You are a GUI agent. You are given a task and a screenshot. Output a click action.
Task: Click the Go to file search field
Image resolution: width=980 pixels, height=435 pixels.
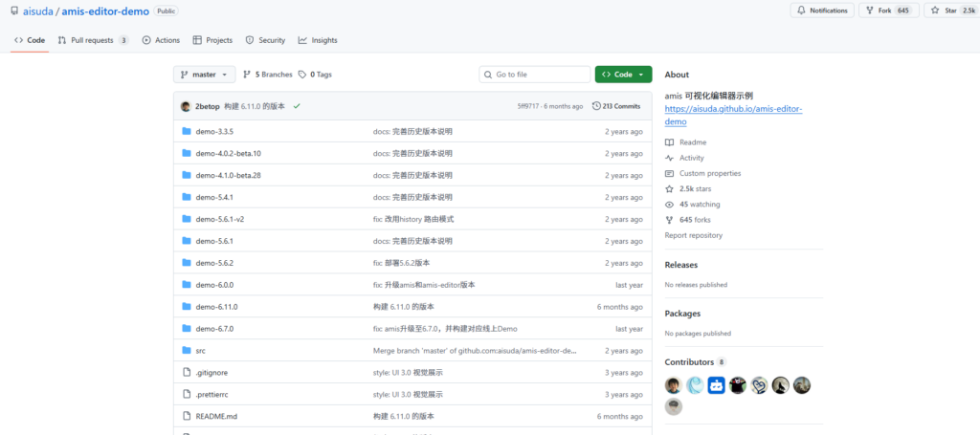pyautogui.click(x=536, y=75)
